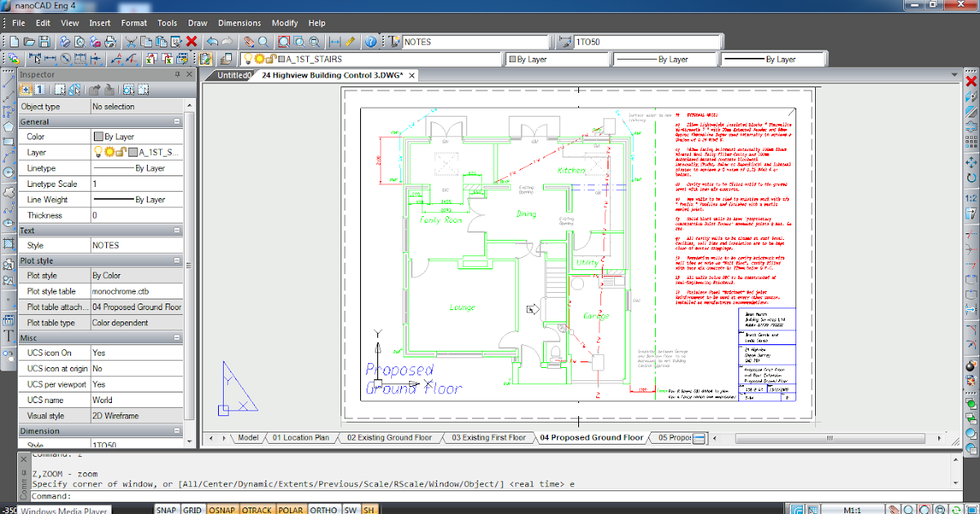Toggle the layer lamp bulb icon

247,58
